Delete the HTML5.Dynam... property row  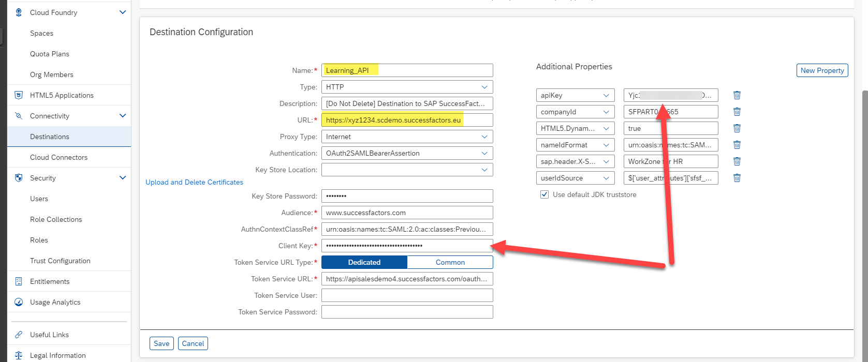[x=737, y=128]
